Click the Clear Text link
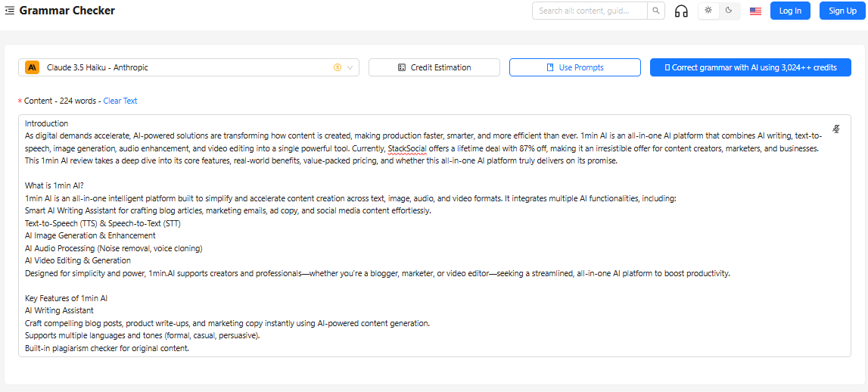Image resolution: width=868 pixels, height=392 pixels. pos(120,101)
